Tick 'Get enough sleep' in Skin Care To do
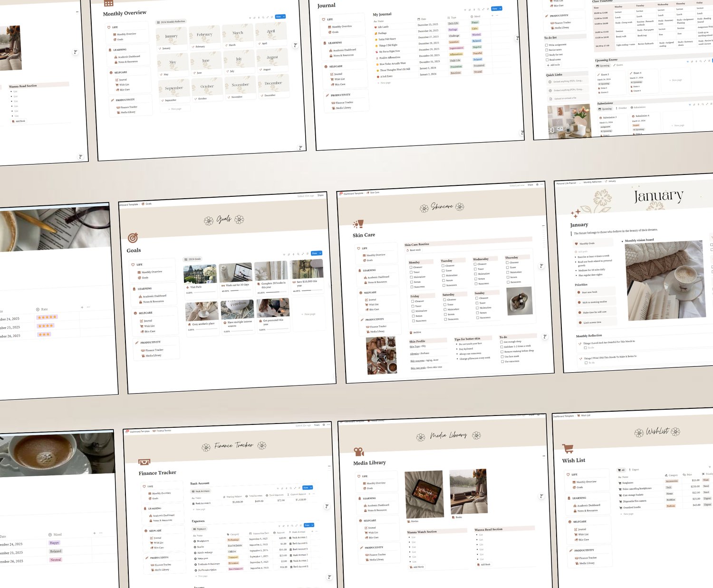713x588 pixels. [x=501, y=342]
